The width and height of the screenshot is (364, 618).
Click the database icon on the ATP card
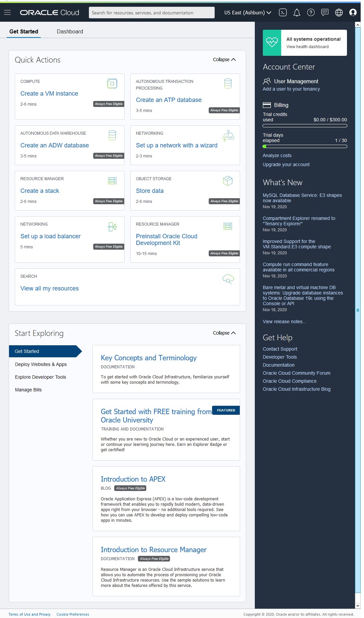pos(228,84)
